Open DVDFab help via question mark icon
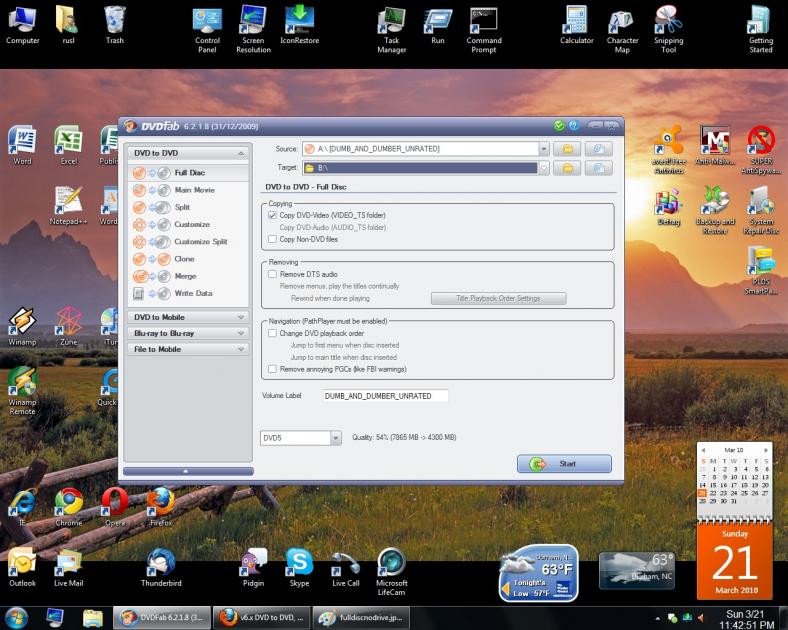The image size is (788, 630). pos(574,125)
